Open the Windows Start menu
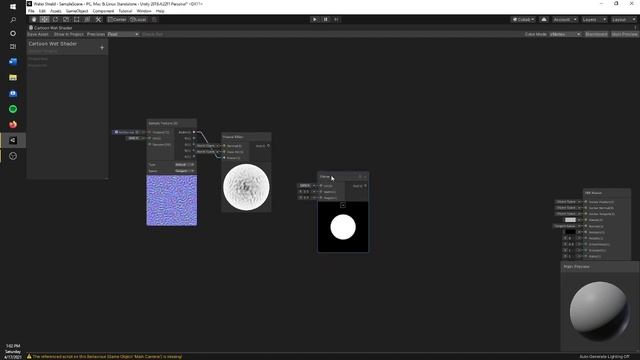This screenshot has height=360, width=640. [13, 7]
